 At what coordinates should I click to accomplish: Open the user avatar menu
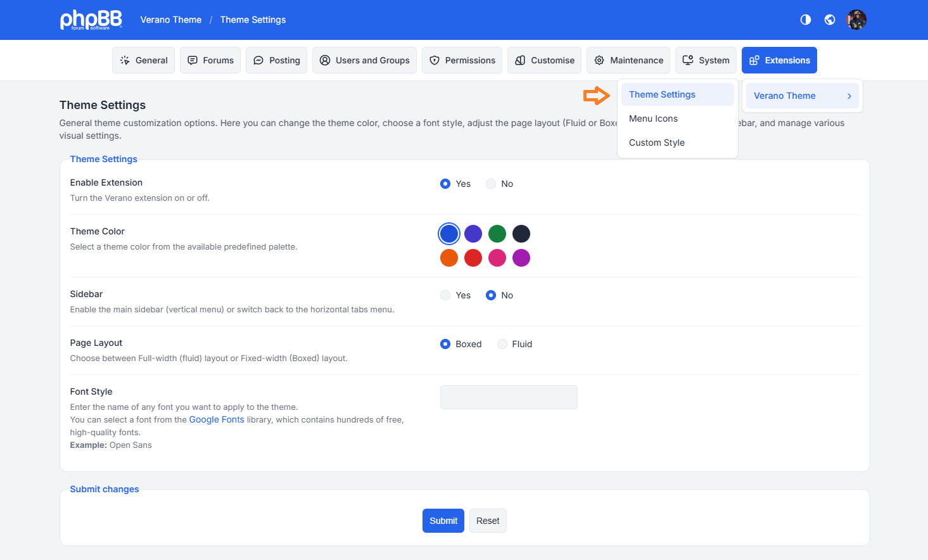click(x=856, y=20)
